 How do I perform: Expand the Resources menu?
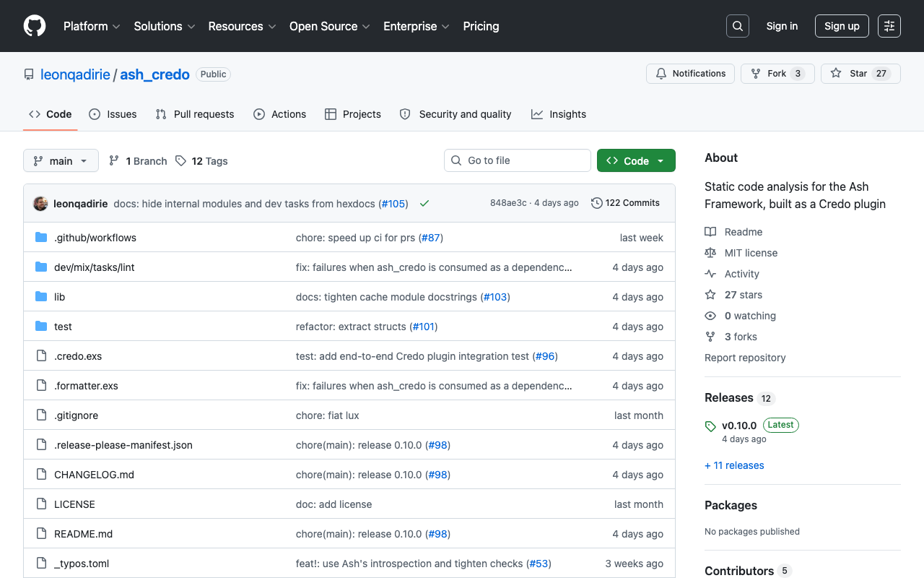click(242, 26)
